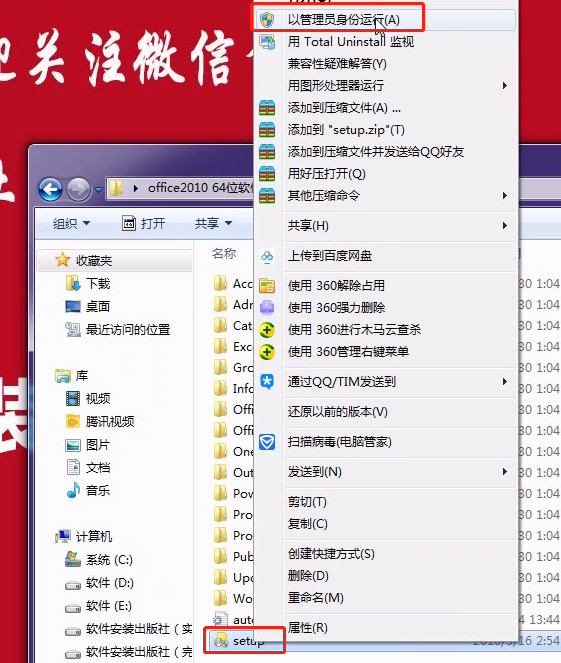Select 收藏夹 in navigation pane
The width and height of the screenshot is (561, 663).
pos(94,260)
